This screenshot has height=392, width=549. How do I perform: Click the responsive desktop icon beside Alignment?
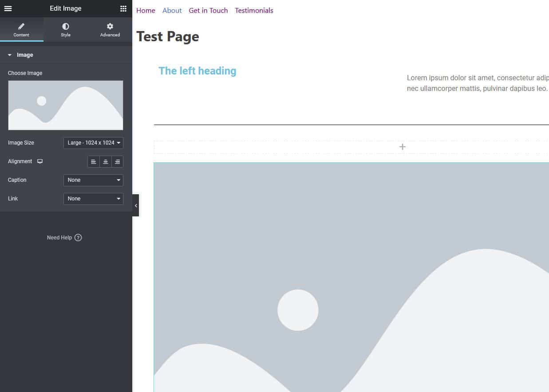40,161
